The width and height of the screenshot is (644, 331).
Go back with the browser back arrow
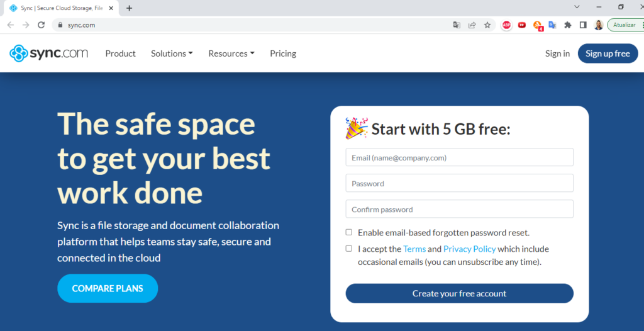click(x=10, y=25)
